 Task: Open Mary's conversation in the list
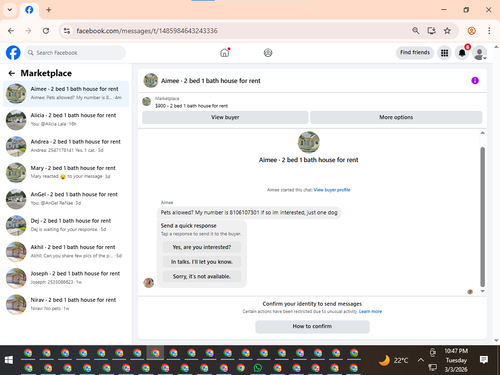point(66,172)
